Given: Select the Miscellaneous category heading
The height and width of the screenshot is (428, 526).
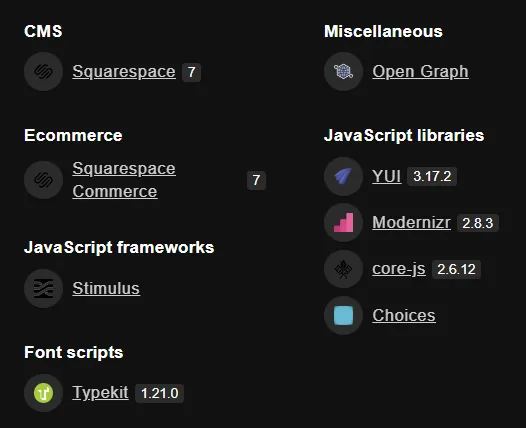Looking at the screenshot, I should click(383, 32).
